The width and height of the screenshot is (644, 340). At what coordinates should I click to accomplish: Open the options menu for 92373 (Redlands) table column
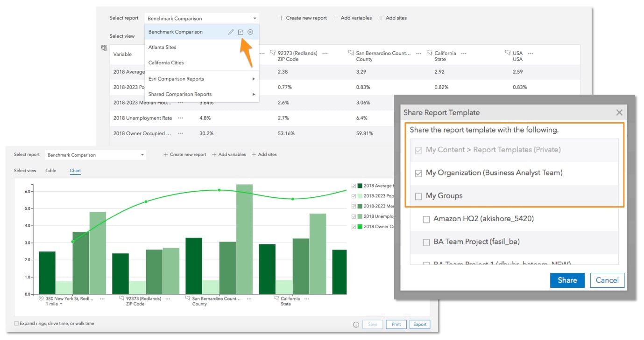pyautogui.click(x=325, y=53)
